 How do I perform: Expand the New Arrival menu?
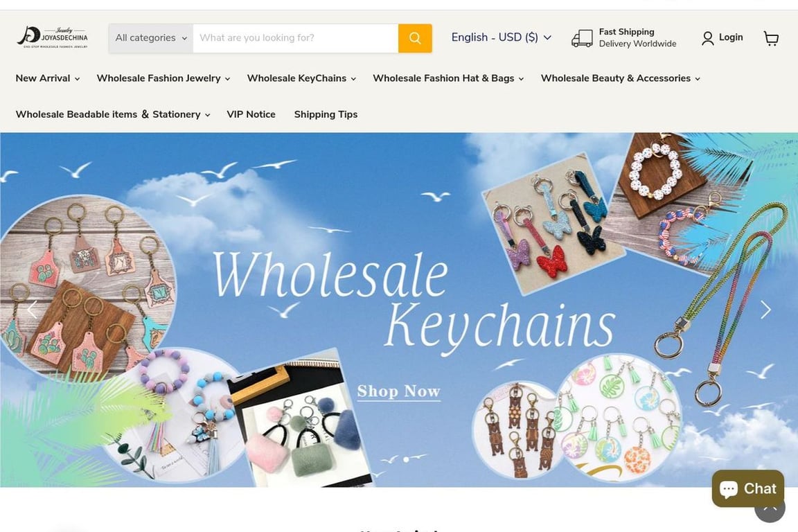[x=47, y=78]
